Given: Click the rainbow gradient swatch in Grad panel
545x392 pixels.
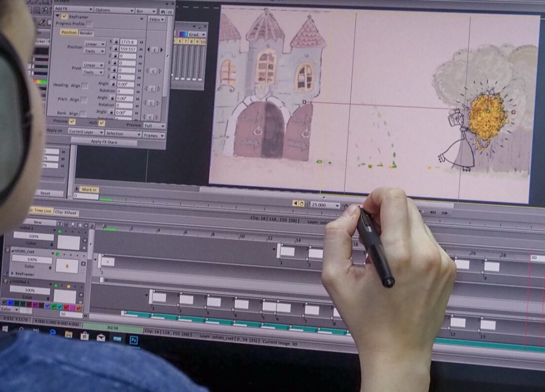Looking at the screenshot, I should 183,34.
